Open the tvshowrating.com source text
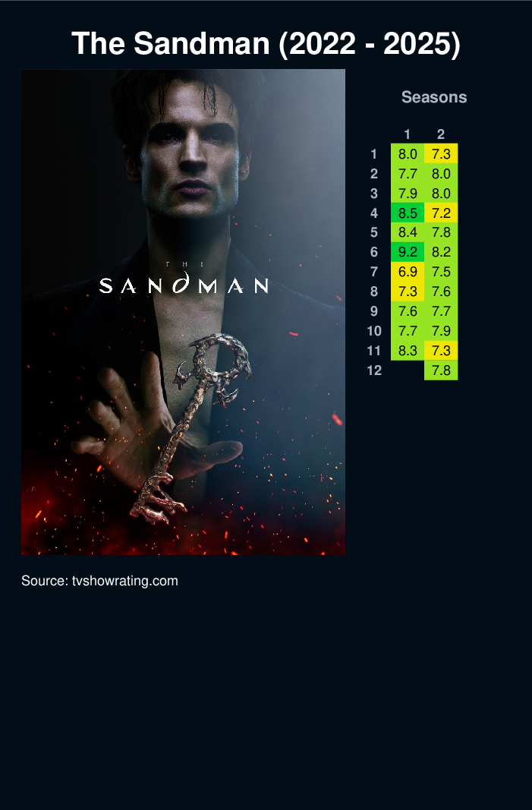Image resolution: width=532 pixels, height=810 pixels. [x=99, y=581]
